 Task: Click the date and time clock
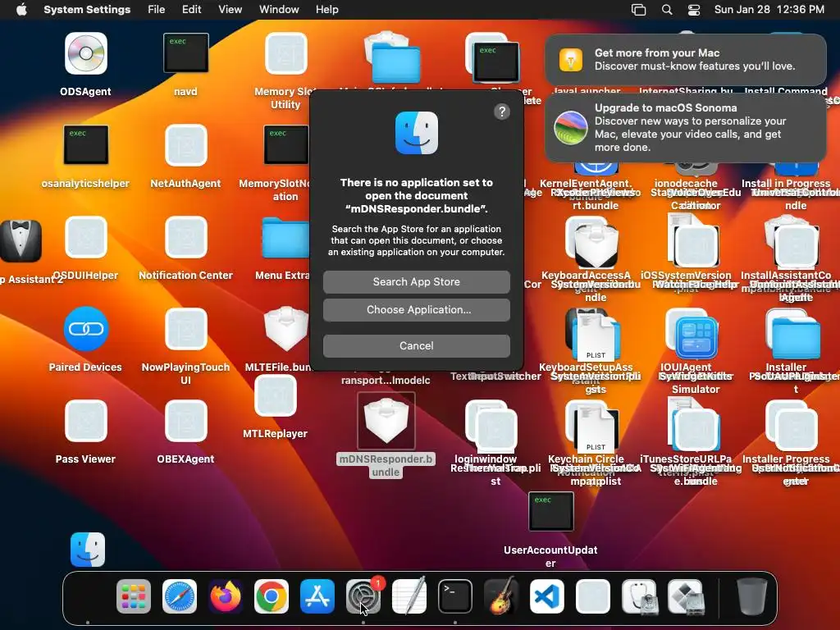coord(769,10)
